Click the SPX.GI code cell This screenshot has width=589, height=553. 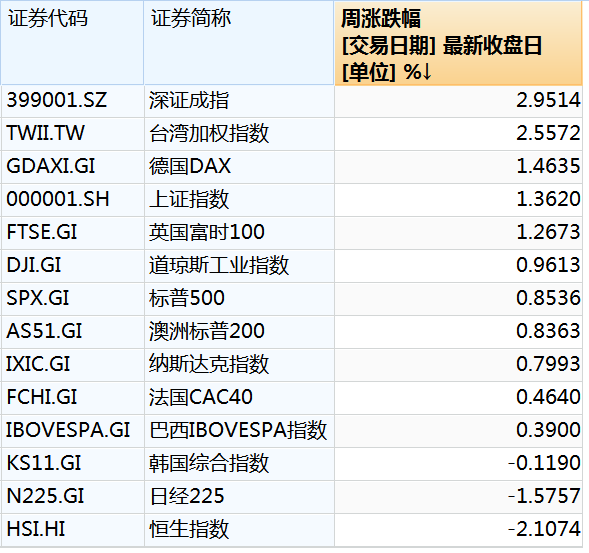(72, 299)
